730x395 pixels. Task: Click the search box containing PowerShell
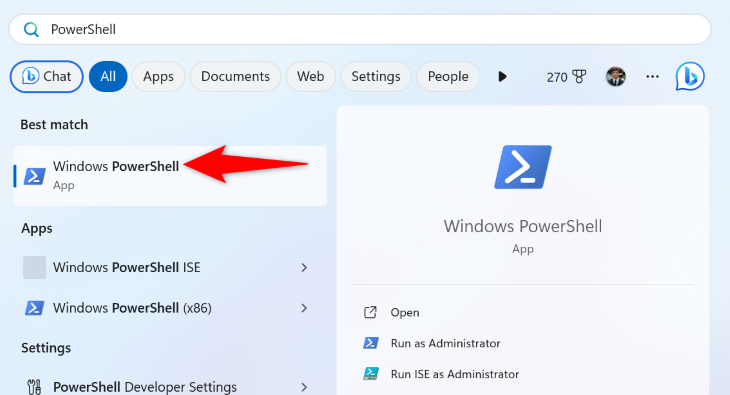coord(360,29)
